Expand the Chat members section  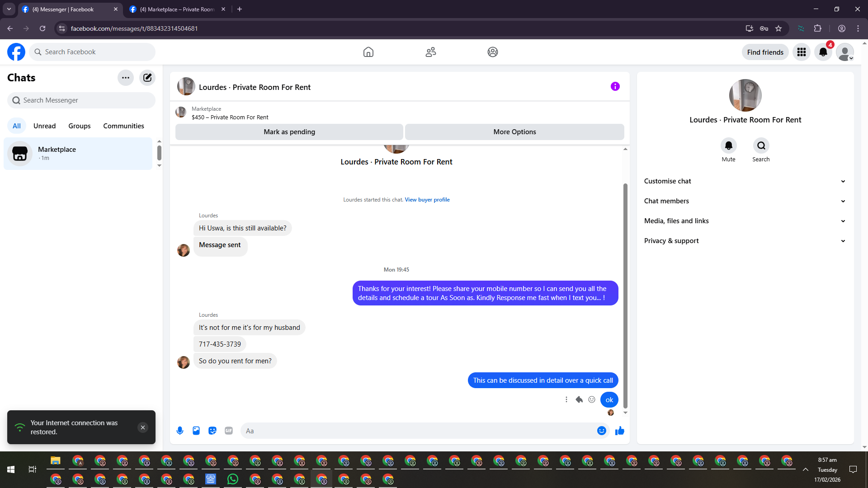pos(745,201)
